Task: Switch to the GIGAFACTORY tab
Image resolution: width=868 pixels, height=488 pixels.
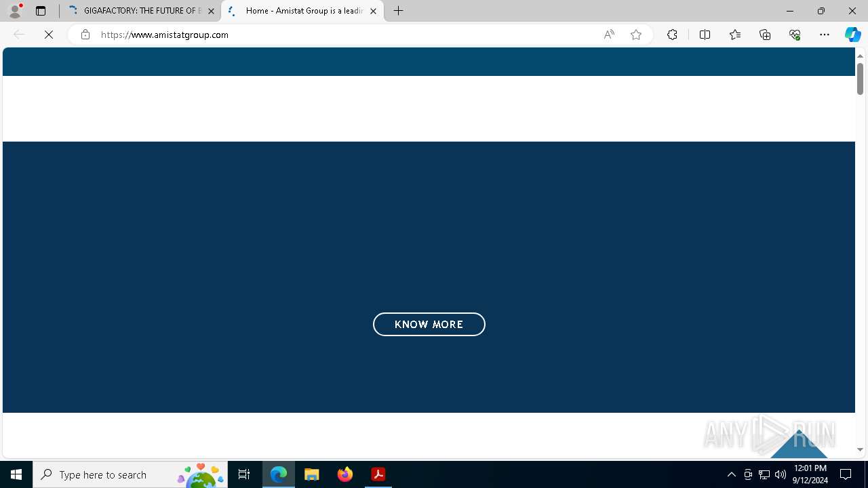Action: click(140, 11)
